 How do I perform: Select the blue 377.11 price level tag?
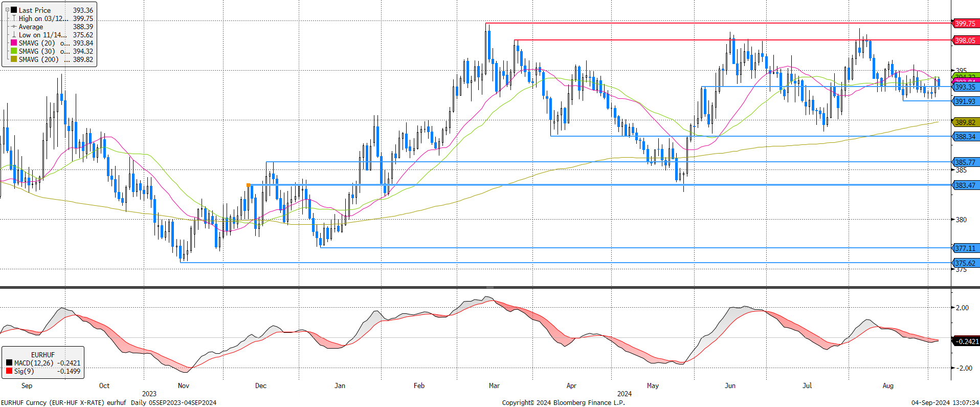click(x=965, y=248)
